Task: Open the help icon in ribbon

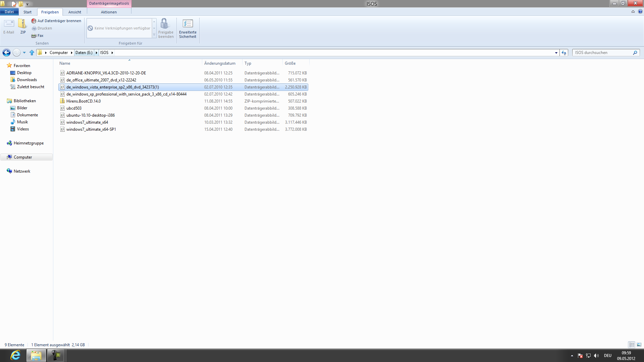Action: [640, 12]
